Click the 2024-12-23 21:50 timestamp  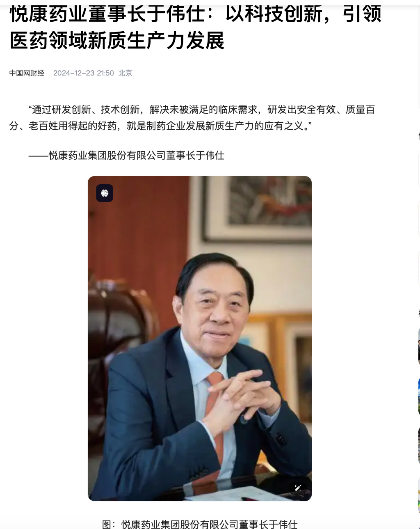[84, 73]
